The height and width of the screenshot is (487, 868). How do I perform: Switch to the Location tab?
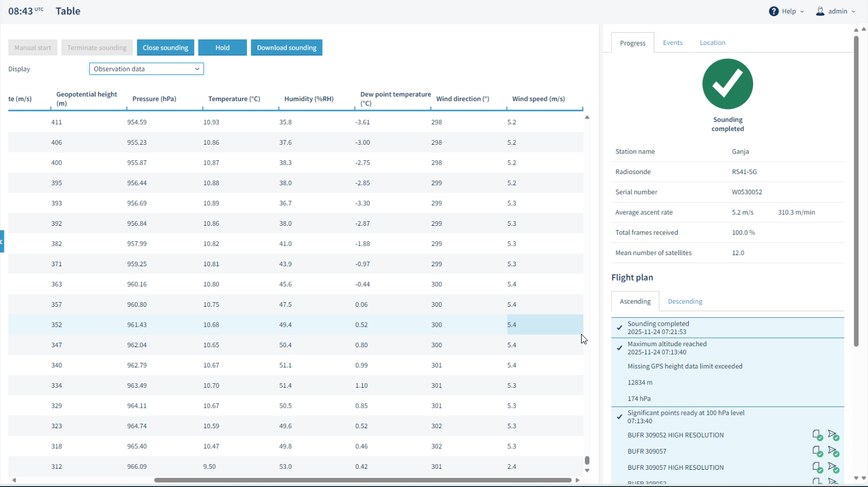pyautogui.click(x=712, y=43)
